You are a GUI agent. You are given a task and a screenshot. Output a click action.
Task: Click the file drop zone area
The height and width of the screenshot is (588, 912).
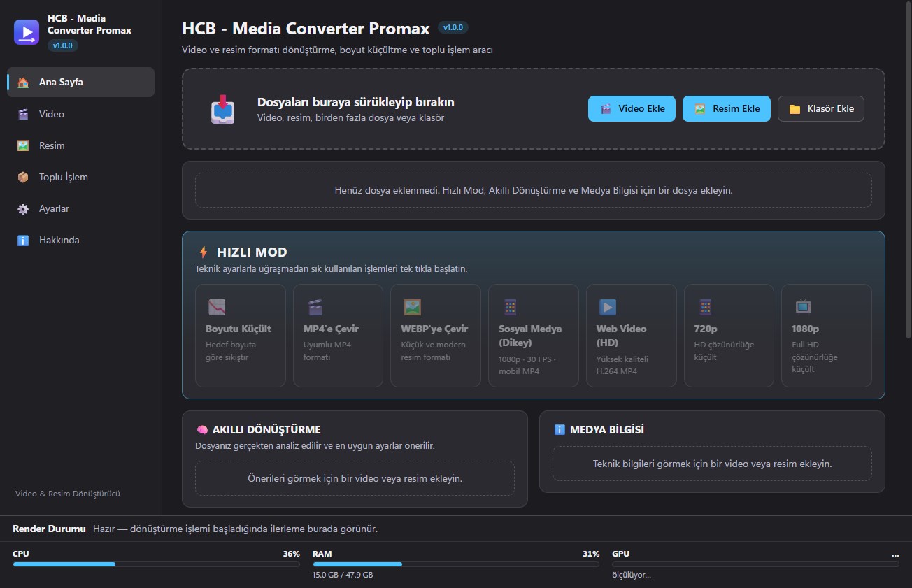click(534, 109)
